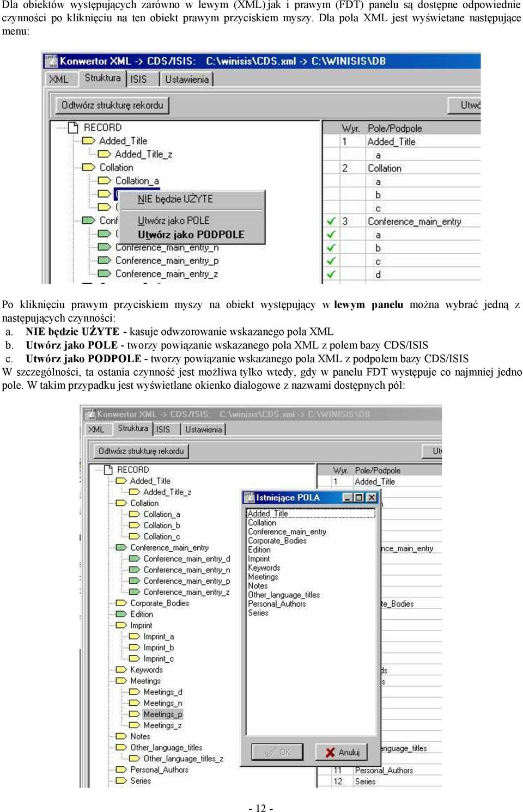523x812 pixels.
Task: Click the Collation cell in table row 2
Action: (385, 168)
